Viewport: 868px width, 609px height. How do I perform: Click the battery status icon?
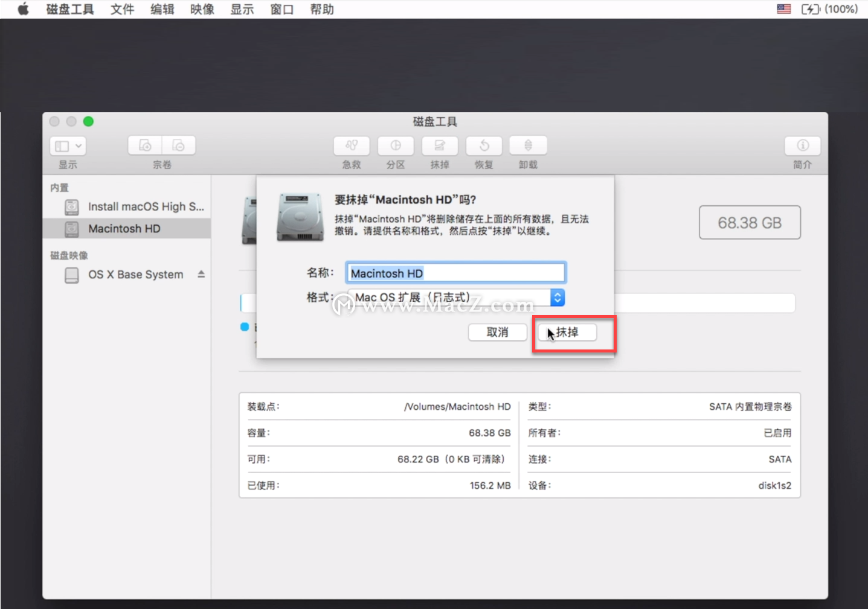tap(811, 9)
